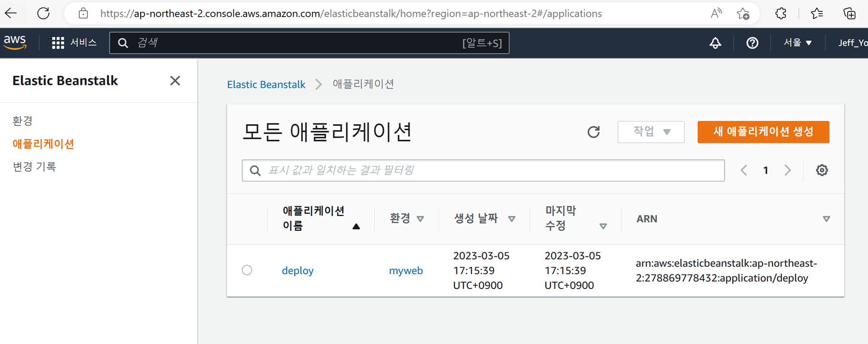The image size is (868, 344).
Task: Open AWS console home logo
Action: (15, 43)
